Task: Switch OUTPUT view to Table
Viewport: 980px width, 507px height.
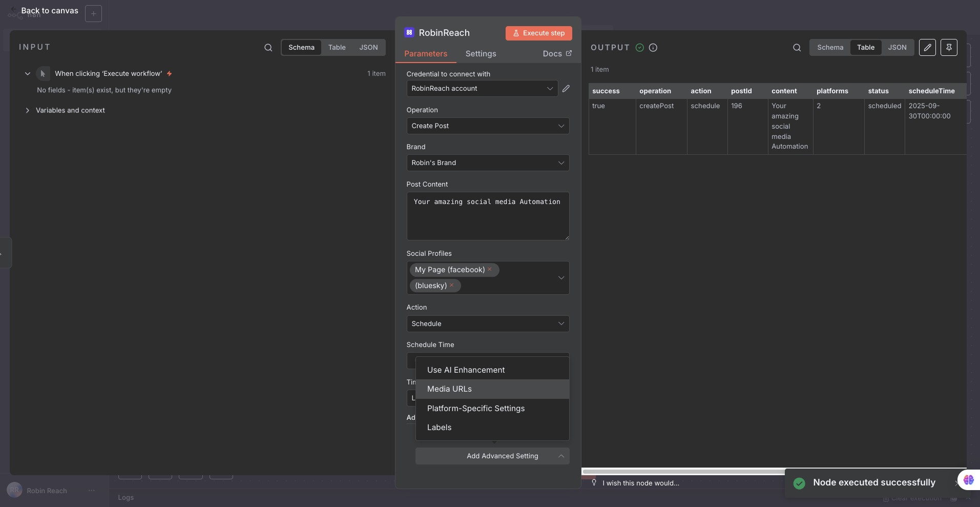Action: click(x=866, y=48)
